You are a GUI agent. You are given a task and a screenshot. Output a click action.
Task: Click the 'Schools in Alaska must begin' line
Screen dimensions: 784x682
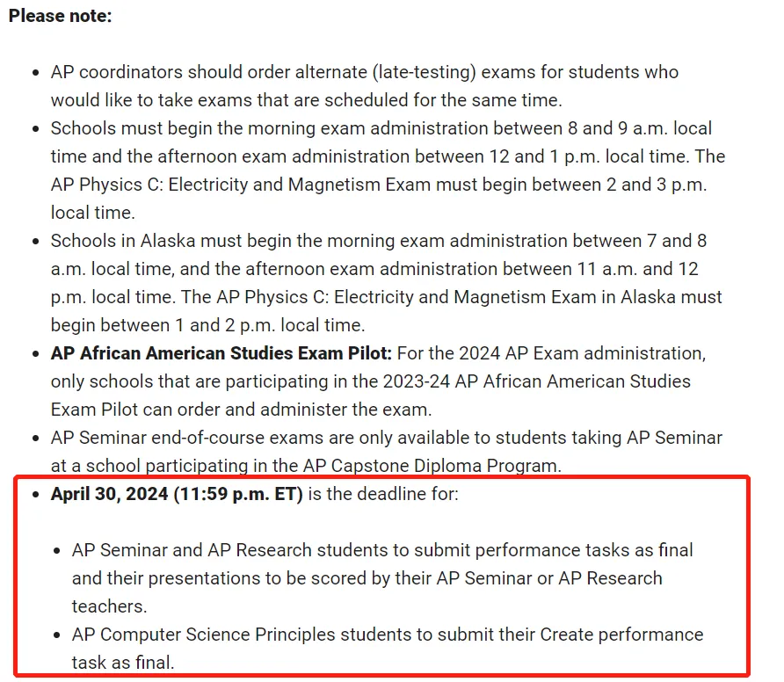[x=379, y=241]
